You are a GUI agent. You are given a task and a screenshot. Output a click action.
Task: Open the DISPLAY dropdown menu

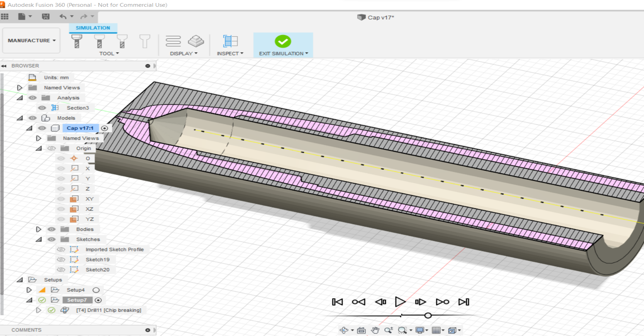(x=184, y=54)
